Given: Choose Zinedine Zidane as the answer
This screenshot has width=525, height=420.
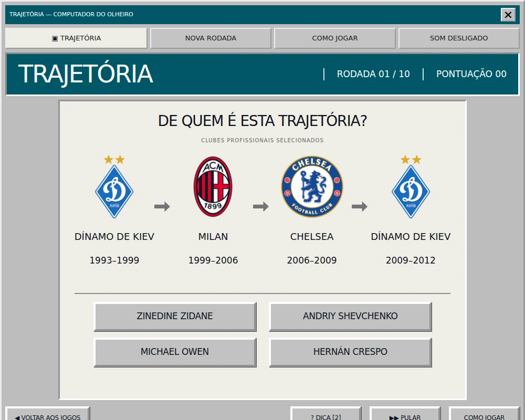Looking at the screenshot, I should pos(175,317).
